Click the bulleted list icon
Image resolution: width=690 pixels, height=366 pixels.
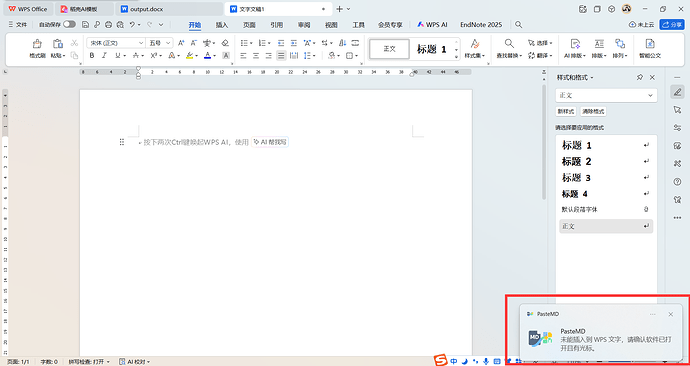click(x=244, y=43)
